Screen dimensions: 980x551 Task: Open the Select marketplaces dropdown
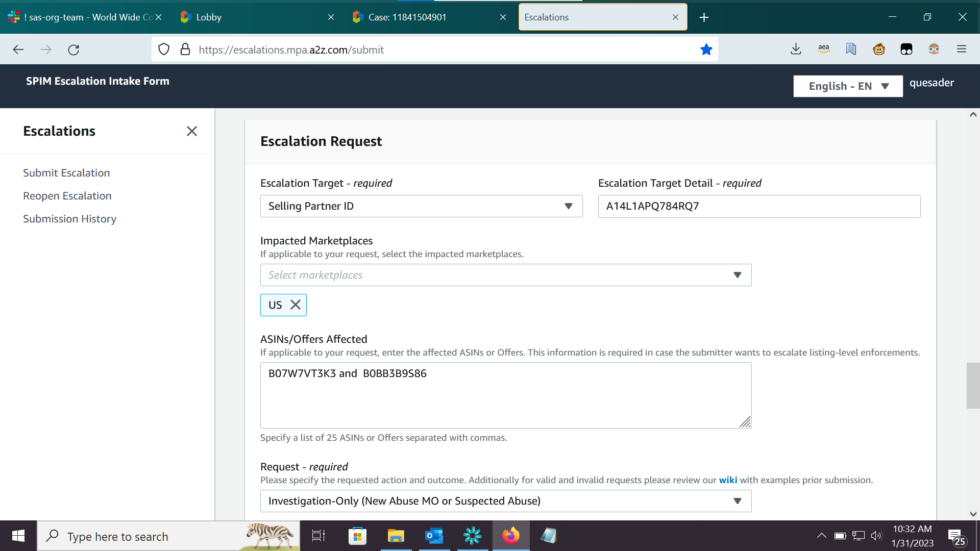tap(505, 275)
